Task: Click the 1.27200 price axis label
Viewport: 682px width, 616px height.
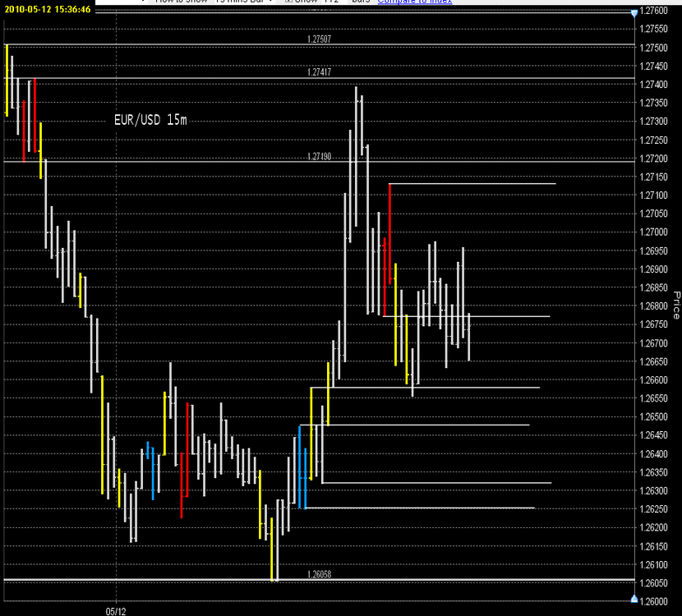Action: tap(654, 159)
